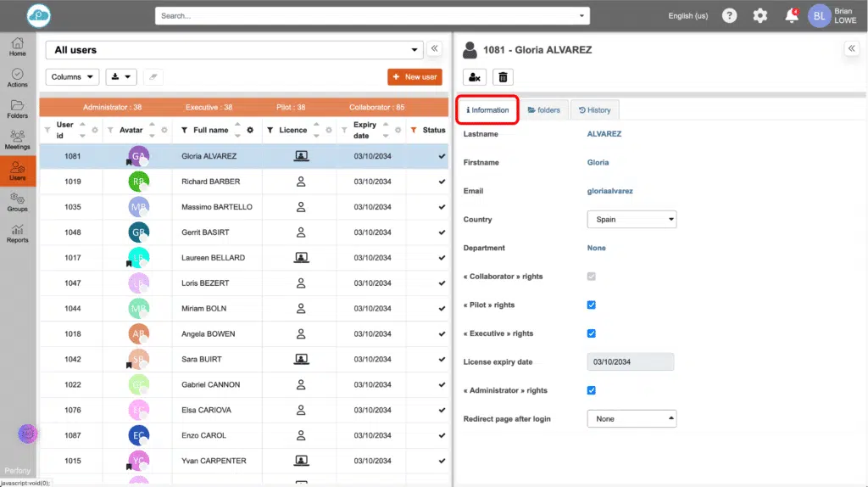Uncheck the Pilot rights checkbox
This screenshot has width=868, height=487.
coord(592,305)
